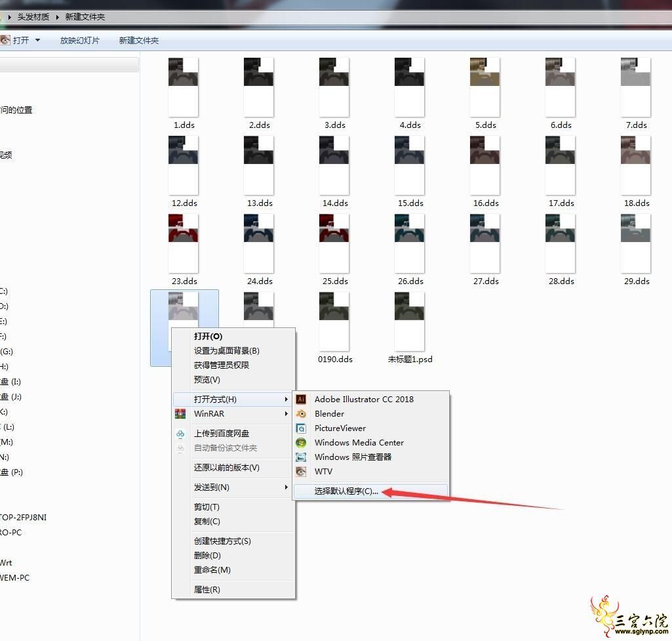The image size is (672, 641).
Task: Click the breadcrumb arrow before 头发材质
Action: pos(9,17)
